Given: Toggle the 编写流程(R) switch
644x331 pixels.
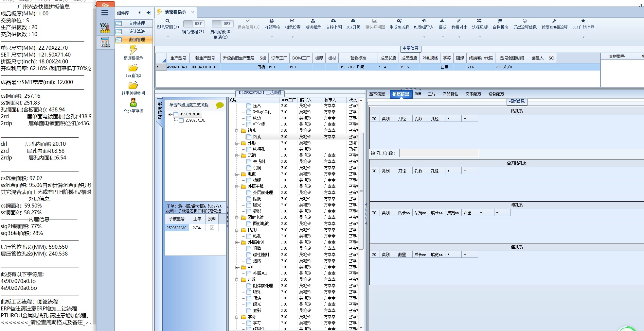Looking at the screenshot, I should (194, 24).
